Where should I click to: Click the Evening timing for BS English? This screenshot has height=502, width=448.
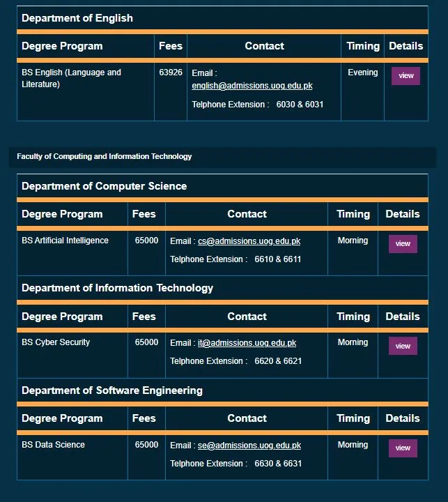(363, 73)
